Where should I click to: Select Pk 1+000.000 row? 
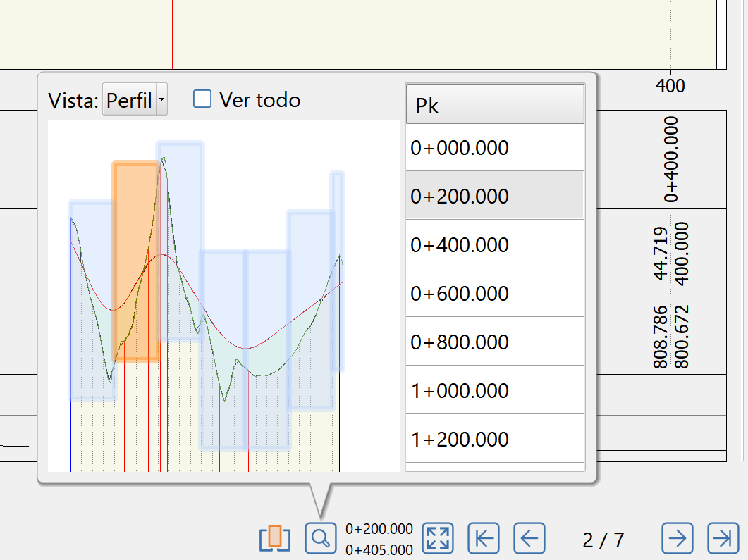point(494,390)
